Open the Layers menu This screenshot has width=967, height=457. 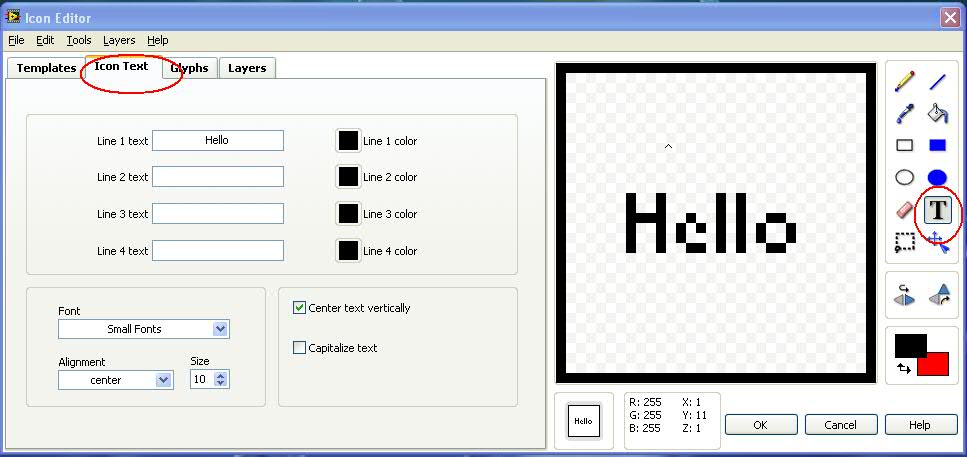tap(119, 40)
